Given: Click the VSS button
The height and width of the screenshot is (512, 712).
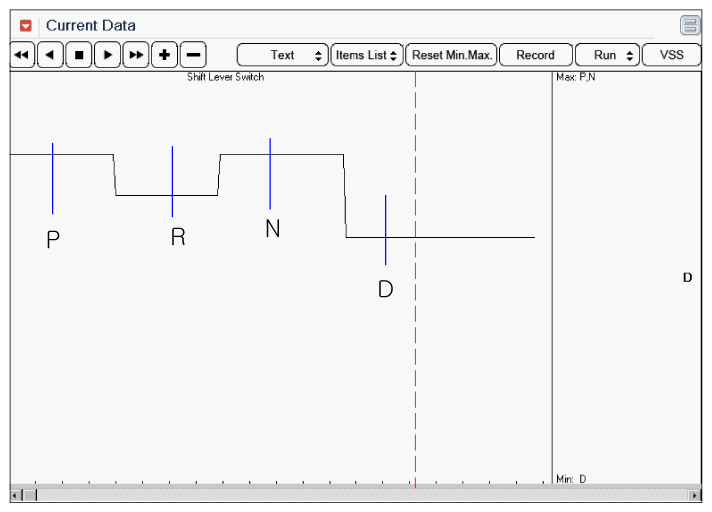Looking at the screenshot, I should (672, 55).
